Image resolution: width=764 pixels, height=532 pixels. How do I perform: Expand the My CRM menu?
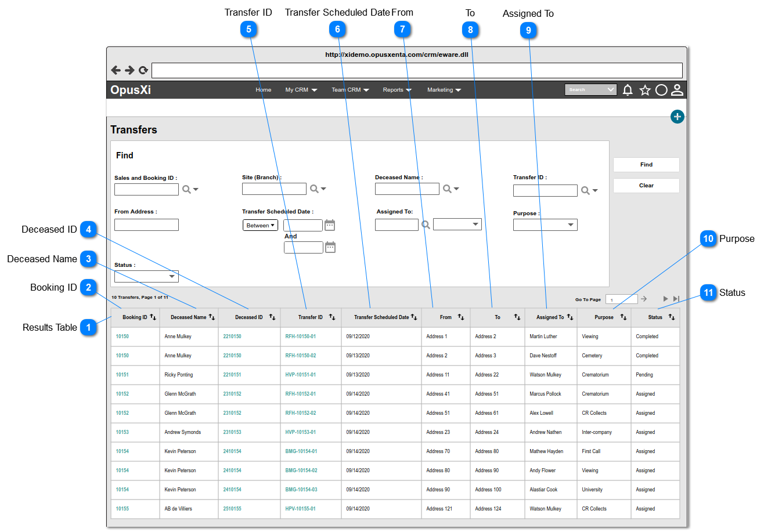[301, 90]
